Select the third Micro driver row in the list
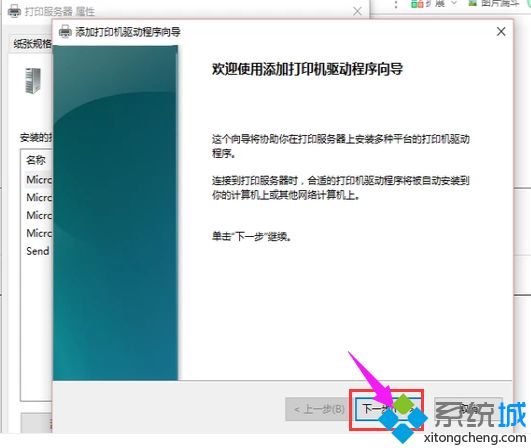Image resolution: width=531 pixels, height=448 pixels. point(38,215)
